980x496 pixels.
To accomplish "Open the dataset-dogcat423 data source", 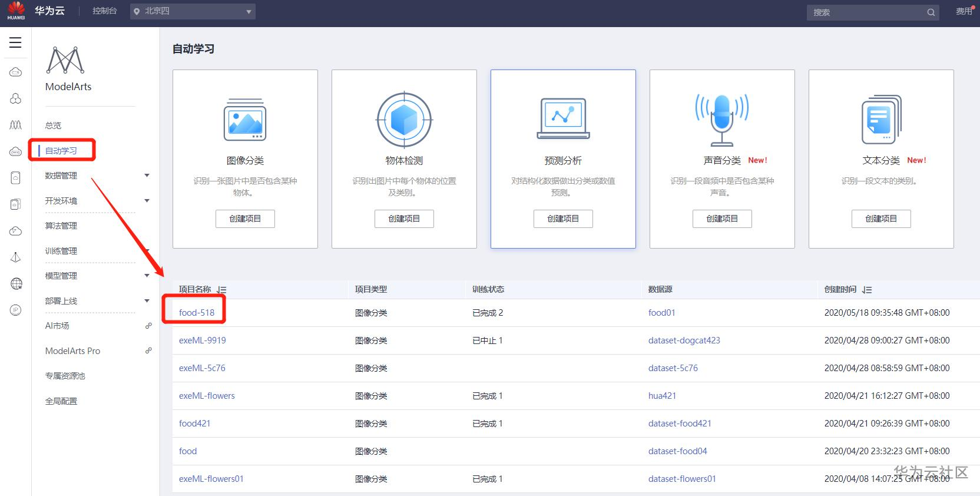I will (x=684, y=340).
